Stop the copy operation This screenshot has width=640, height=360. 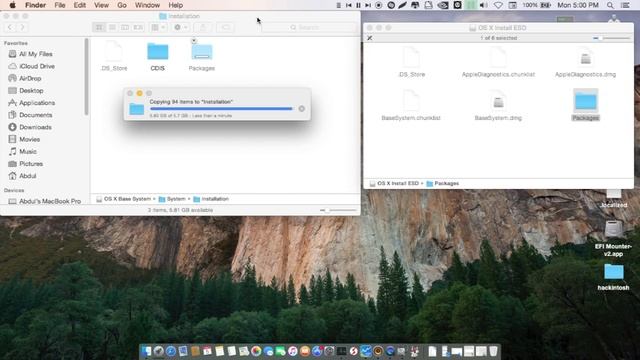coord(302,109)
